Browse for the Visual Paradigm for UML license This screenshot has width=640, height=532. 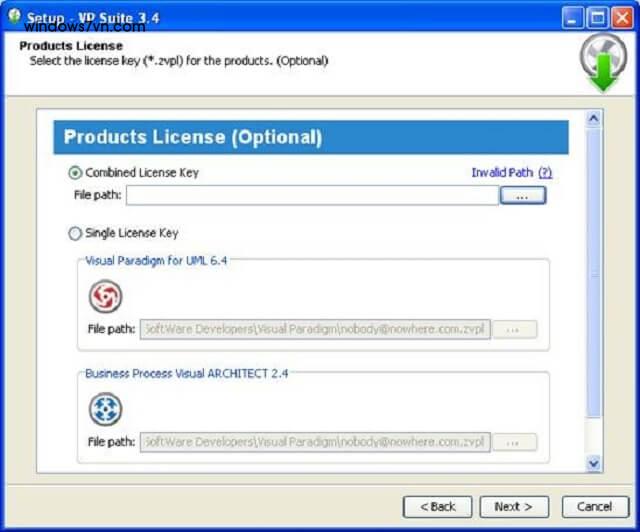(x=515, y=329)
